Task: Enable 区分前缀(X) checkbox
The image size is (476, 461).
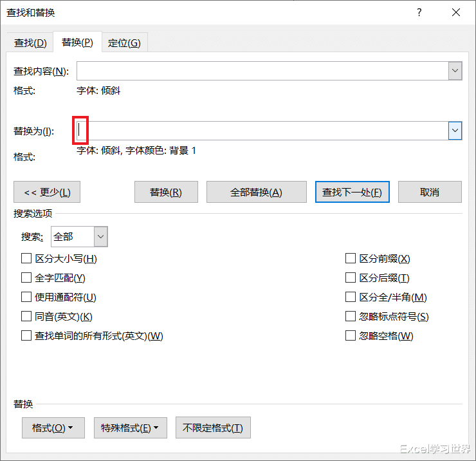Action: pyautogui.click(x=351, y=259)
